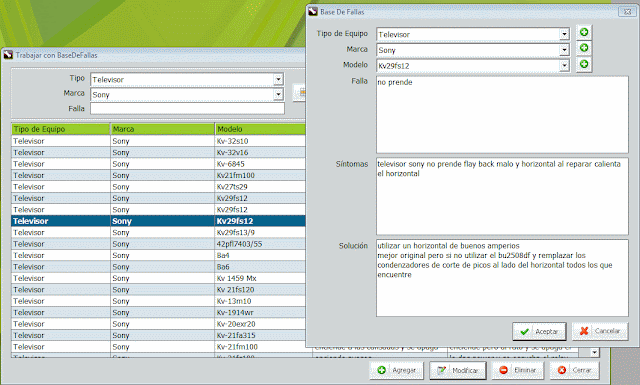Select row with model Kv-21fa315
The width and height of the screenshot is (640, 385).
click(158, 335)
